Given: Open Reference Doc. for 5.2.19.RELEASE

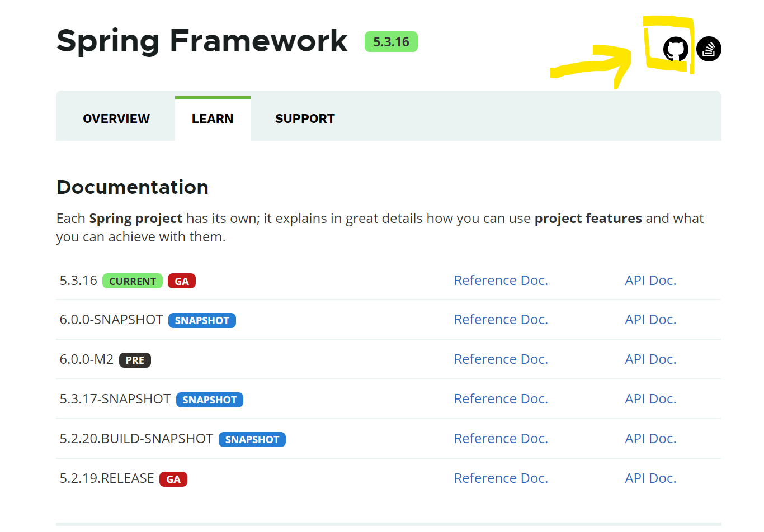Looking at the screenshot, I should tap(501, 478).
